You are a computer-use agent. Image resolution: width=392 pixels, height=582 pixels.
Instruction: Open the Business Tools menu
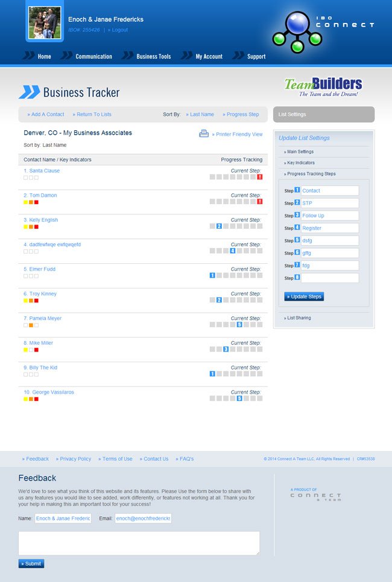(153, 57)
